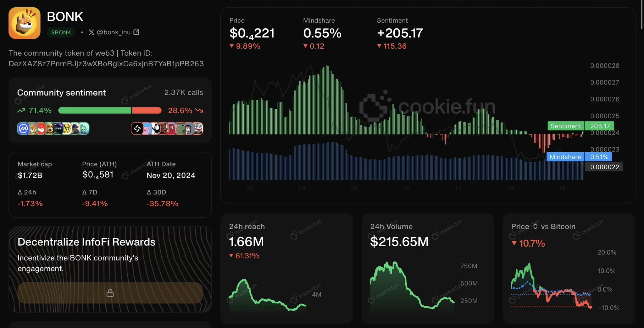Click the '115.36' sentiment change value
Screen dimensions: 644x328
point(395,46)
